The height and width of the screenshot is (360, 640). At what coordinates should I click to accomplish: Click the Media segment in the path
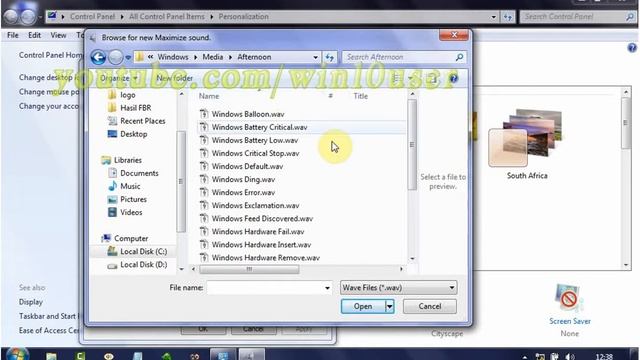click(213, 57)
